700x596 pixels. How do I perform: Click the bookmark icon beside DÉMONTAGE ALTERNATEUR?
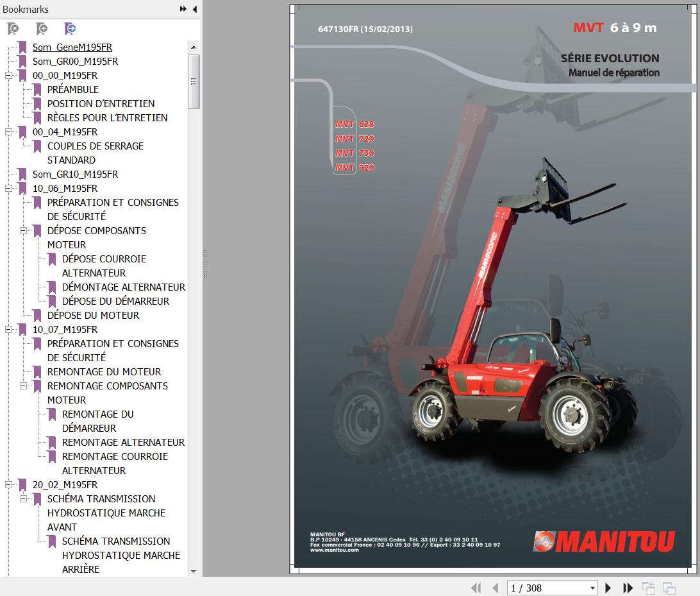click(x=52, y=287)
